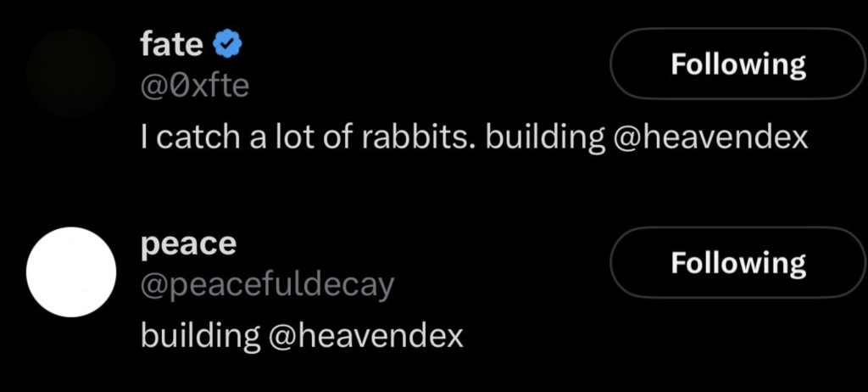868x392 pixels.
Task: Open the @heavendex mention in fate's bio
Action: [709, 138]
